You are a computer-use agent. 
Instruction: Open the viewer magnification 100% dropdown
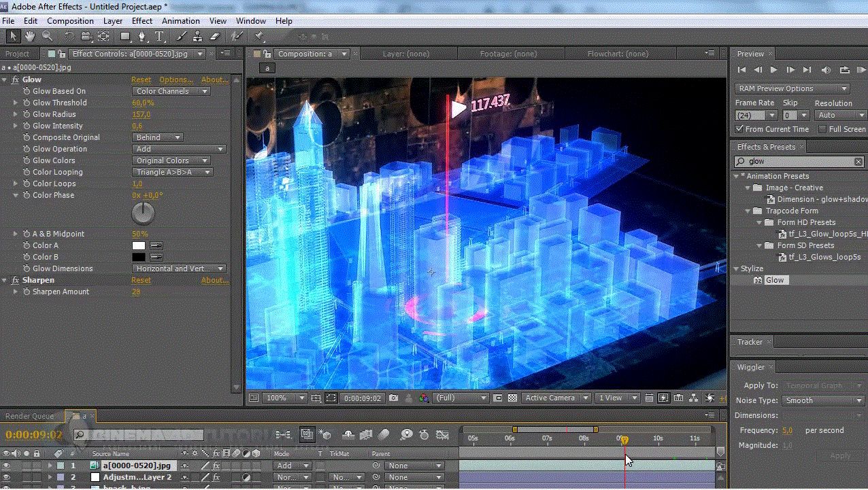click(284, 398)
